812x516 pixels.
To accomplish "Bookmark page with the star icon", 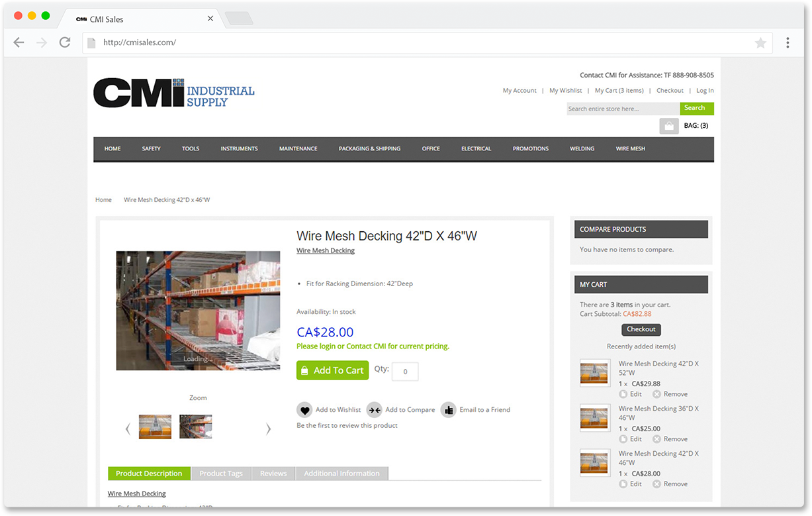I will tap(761, 43).
